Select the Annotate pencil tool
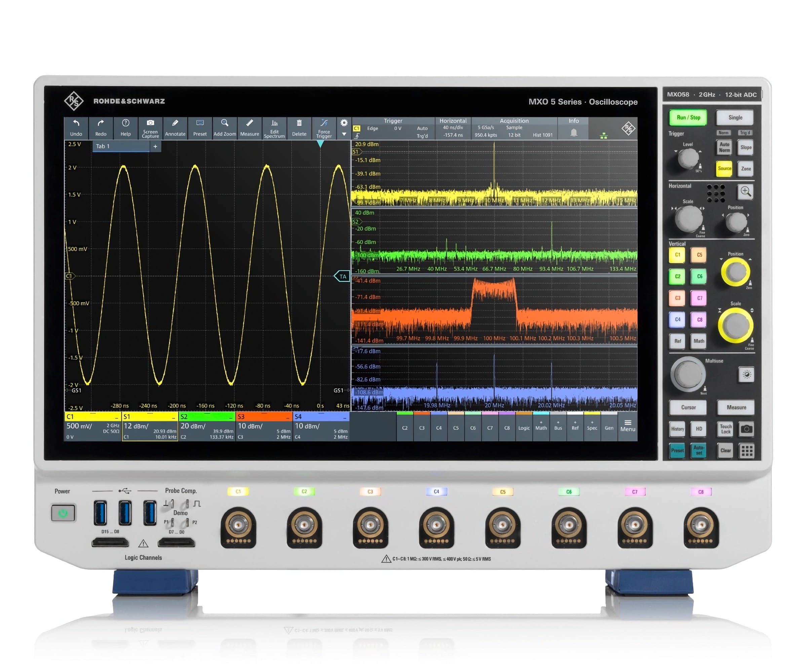Image resolution: width=807 pixels, height=672 pixels. click(x=175, y=128)
